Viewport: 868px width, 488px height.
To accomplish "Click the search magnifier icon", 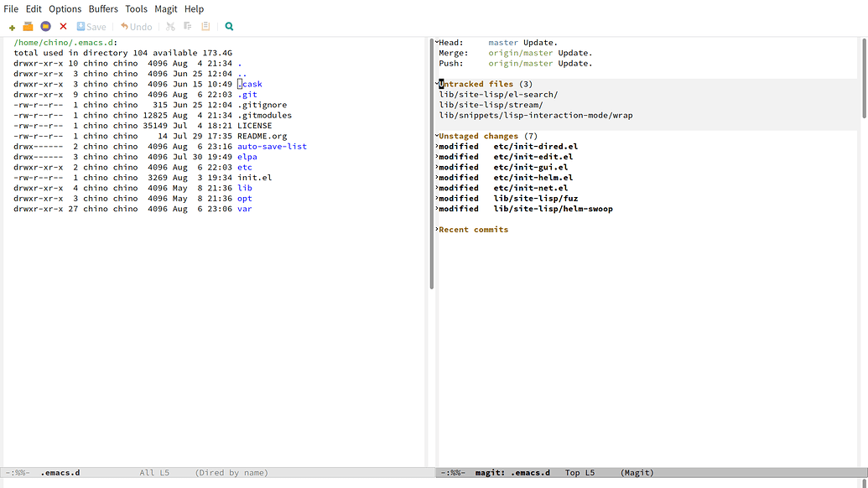I will [229, 27].
